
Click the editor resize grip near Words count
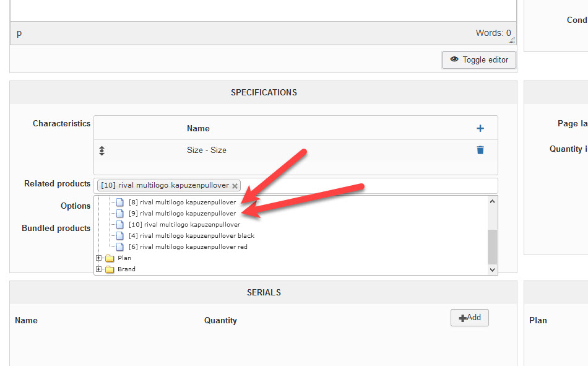click(x=511, y=40)
